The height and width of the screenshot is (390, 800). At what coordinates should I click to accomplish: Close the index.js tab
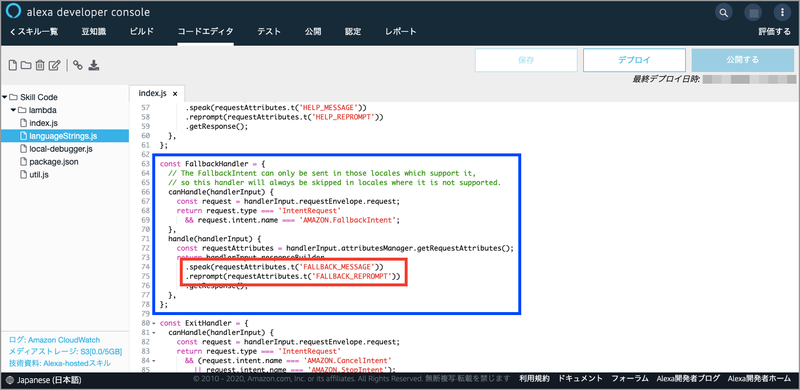click(174, 94)
